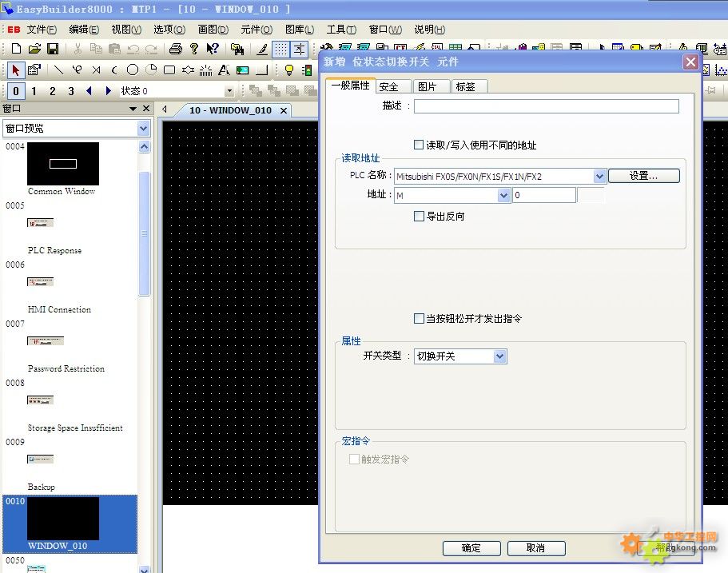Select the 一般属性 tab
728x573 pixels.
tap(351, 85)
